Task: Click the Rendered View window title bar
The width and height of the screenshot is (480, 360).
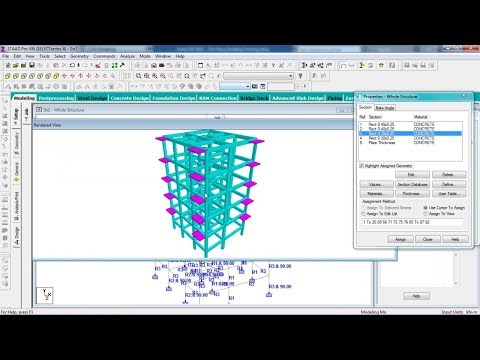Action: point(193,125)
